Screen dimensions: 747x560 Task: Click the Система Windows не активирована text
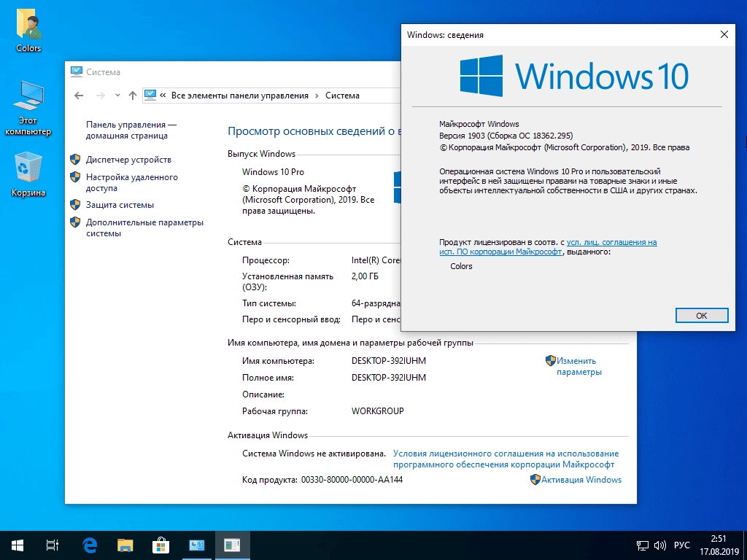tap(314, 454)
